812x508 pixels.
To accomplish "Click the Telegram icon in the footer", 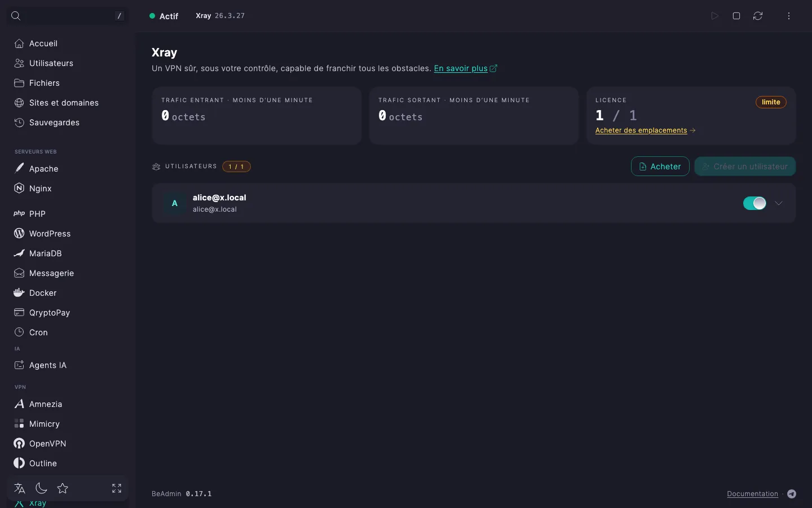I will [x=792, y=494].
